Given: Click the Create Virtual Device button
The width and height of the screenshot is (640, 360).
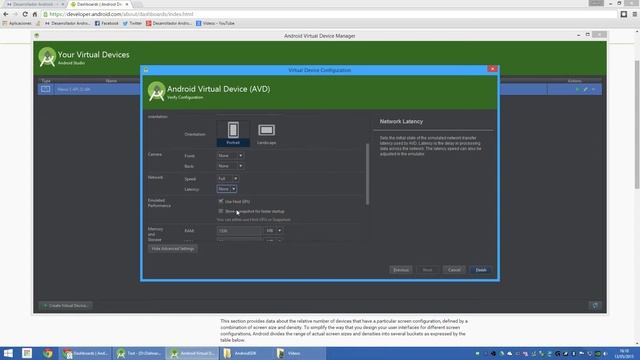Looking at the screenshot, I should point(66,305).
